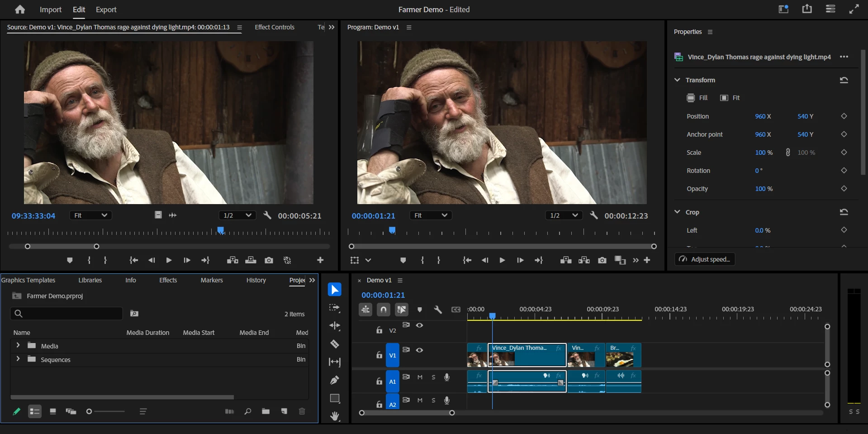This screenshot has width=868, height=434.
Task: Switch to the Effects tab
Action: [x=168, y=280]
